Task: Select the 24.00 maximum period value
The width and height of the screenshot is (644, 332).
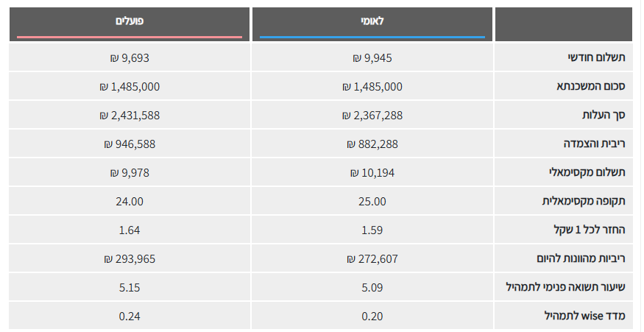Action: pyautogui.click(x=130, y=201)
